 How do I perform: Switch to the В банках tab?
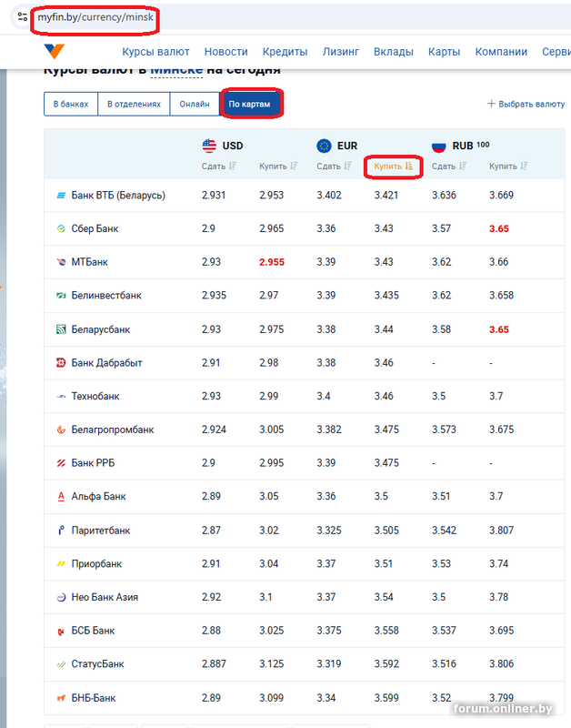tap(71, 104)
